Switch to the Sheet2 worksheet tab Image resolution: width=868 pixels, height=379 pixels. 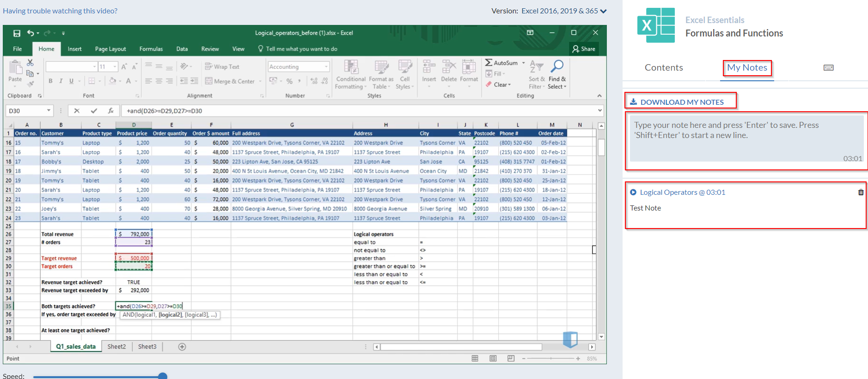click(116, 347)
